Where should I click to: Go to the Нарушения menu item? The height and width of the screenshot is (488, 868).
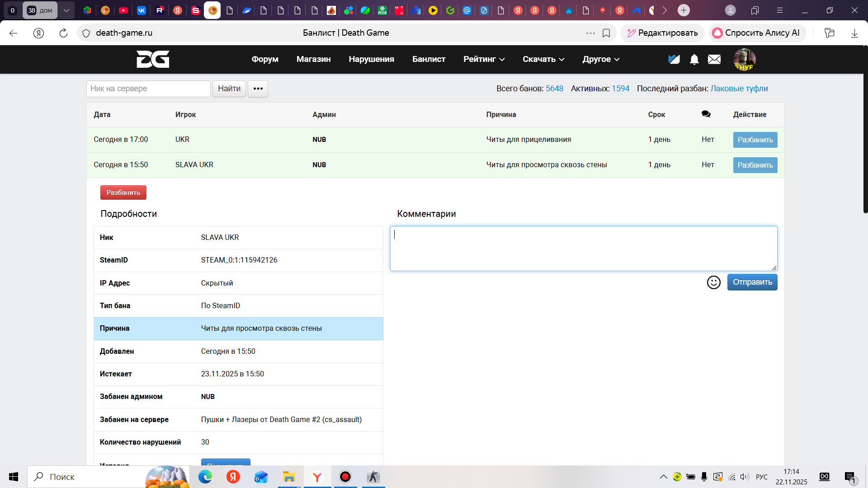pos(371,59)
